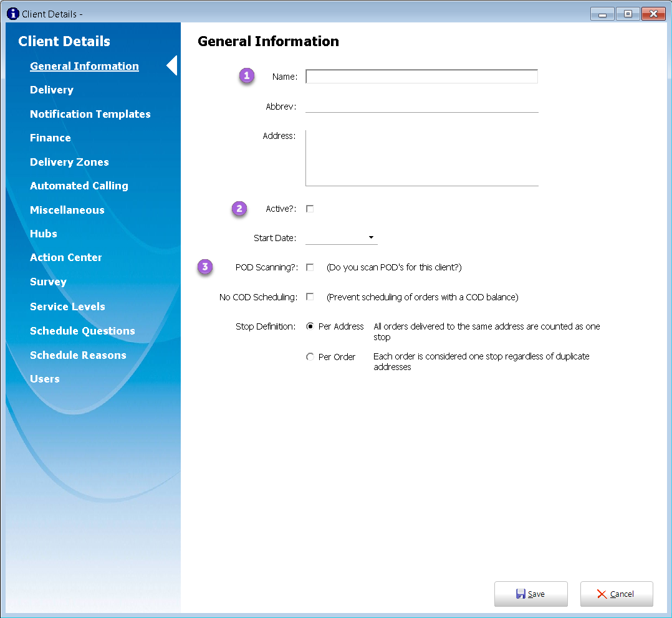This screenshot has width=672, height=618.
Task: Open Delivery Zones section
Action: click(x=69, y=162)
